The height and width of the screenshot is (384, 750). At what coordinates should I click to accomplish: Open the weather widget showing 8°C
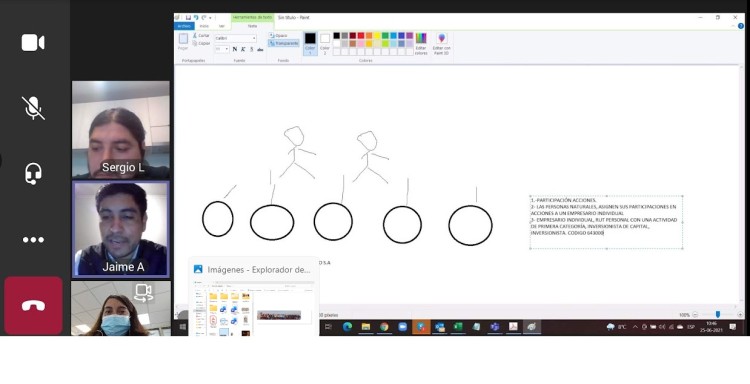(x=617, y=327)
